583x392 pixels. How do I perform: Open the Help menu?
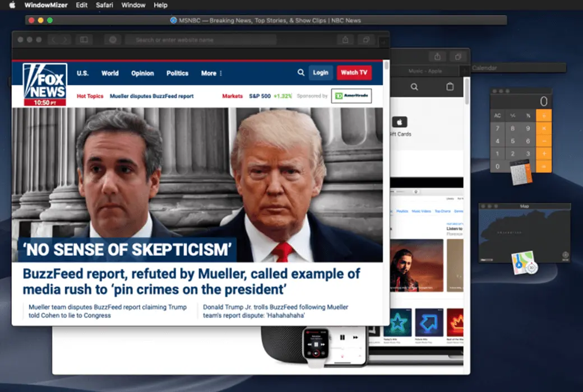point(161,5)
